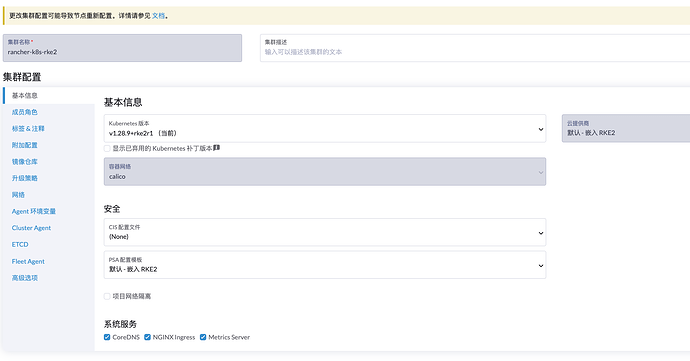Open the 镜像仓库 tab
Image resolution: width=690 pixels, height=361 pixels.
(x=25, y=162)
